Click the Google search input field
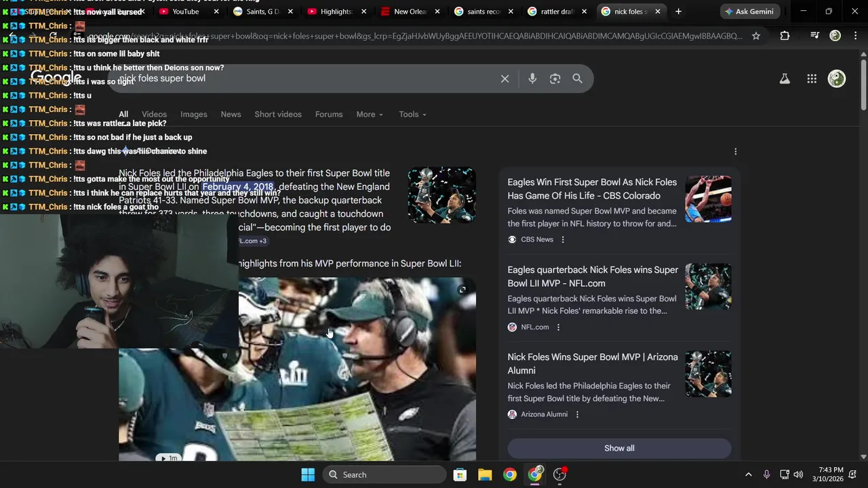 (x=305, y=79)
